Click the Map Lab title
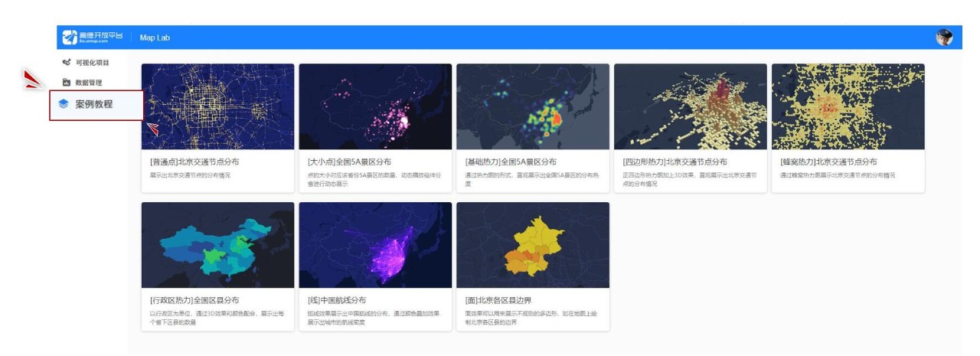980x356 pixels. coord(155,38)
